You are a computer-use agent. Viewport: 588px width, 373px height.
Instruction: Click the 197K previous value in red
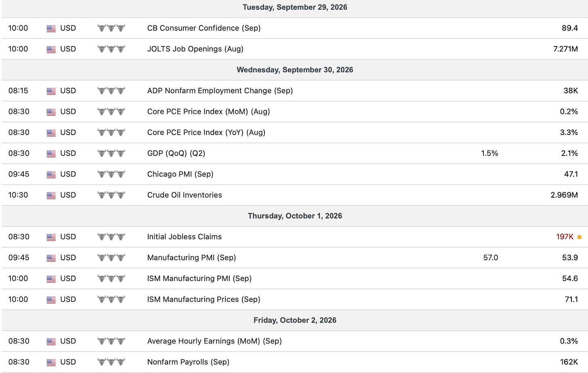pos(565,237)
